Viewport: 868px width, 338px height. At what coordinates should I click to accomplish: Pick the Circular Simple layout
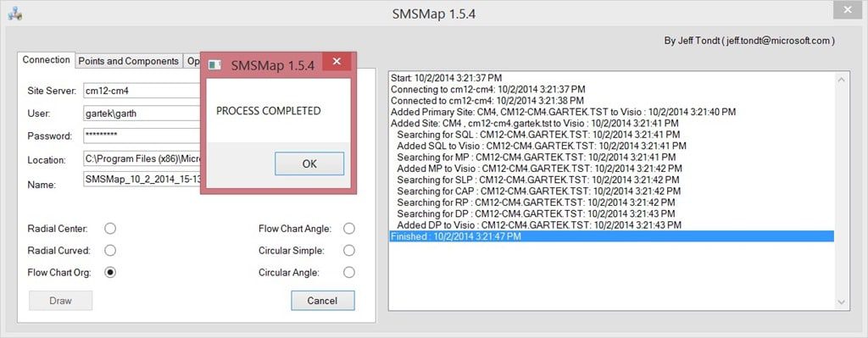348,251
